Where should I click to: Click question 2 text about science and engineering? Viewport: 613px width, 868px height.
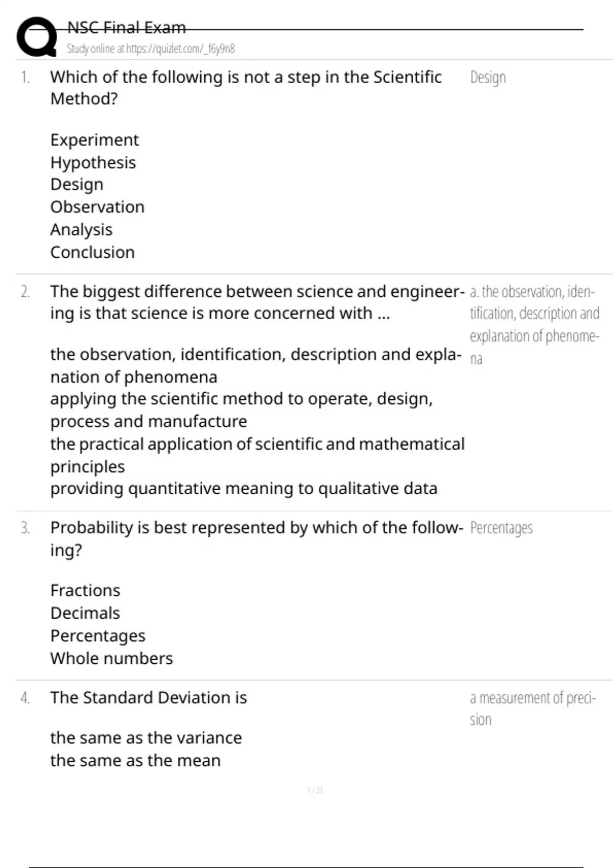click(x=256, y=302)
